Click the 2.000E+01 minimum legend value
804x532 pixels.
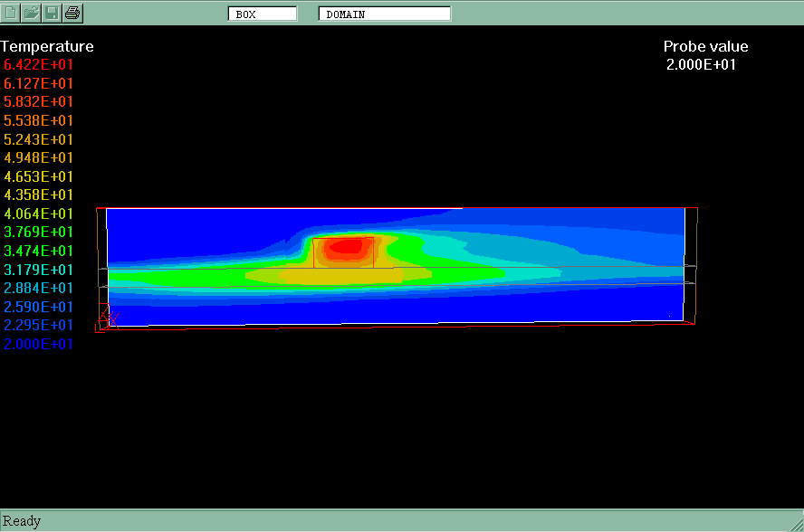pos(39,344)
